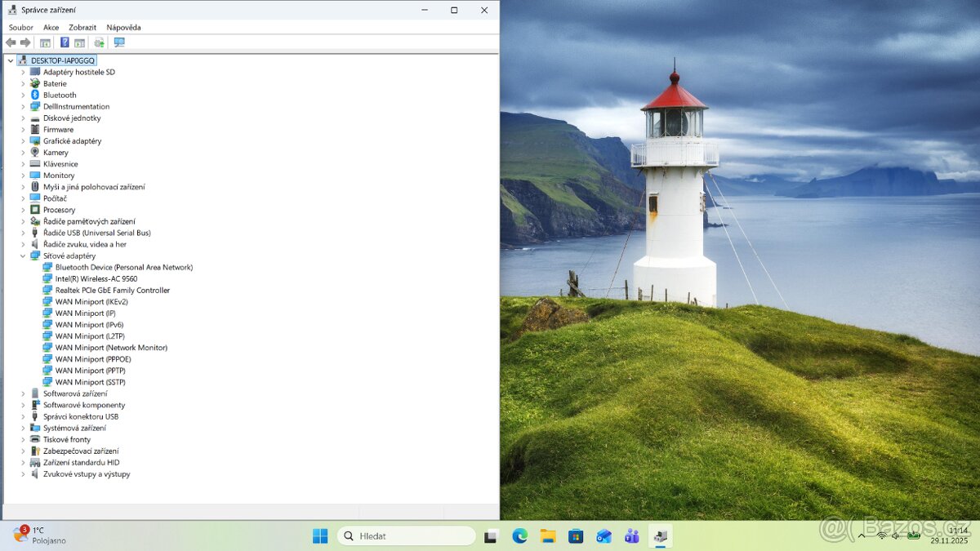The width and height of the screenshot is (980, 551).
Task: Expand the Procesory category
Action: coord(23,210)
